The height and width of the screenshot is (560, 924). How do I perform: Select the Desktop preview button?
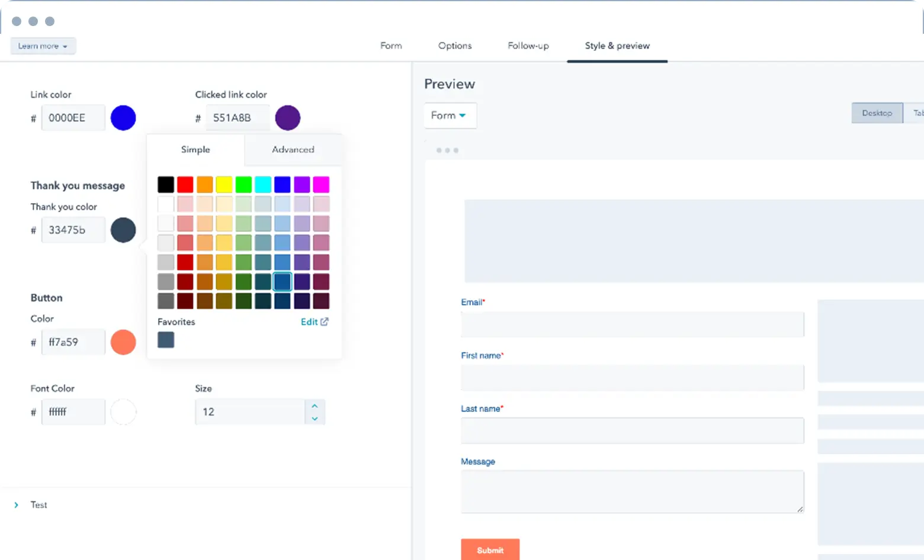pos(877,113)
